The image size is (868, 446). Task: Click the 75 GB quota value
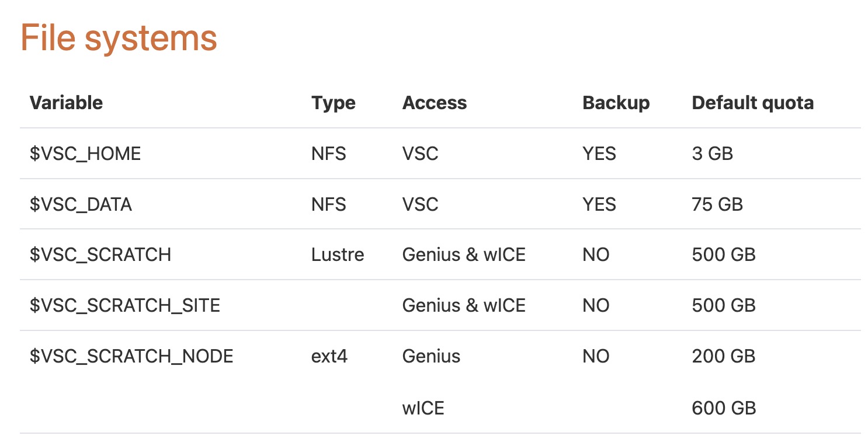point(717,204)
